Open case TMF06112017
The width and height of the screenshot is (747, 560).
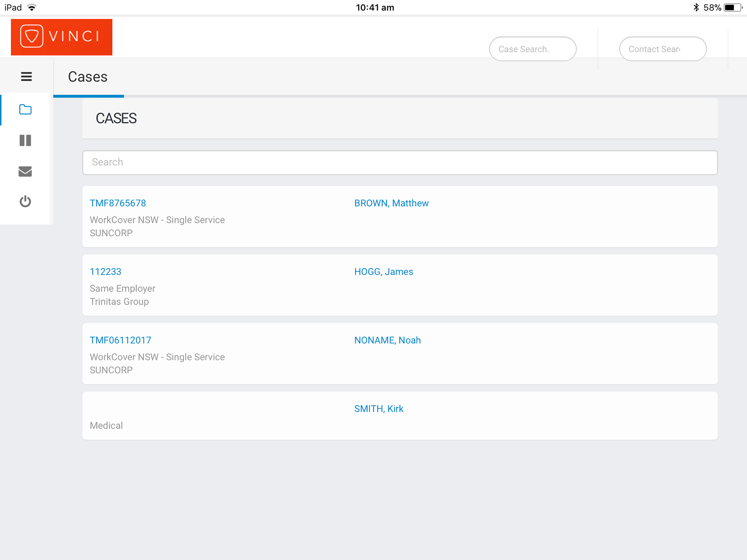click(x=121, y=340)
